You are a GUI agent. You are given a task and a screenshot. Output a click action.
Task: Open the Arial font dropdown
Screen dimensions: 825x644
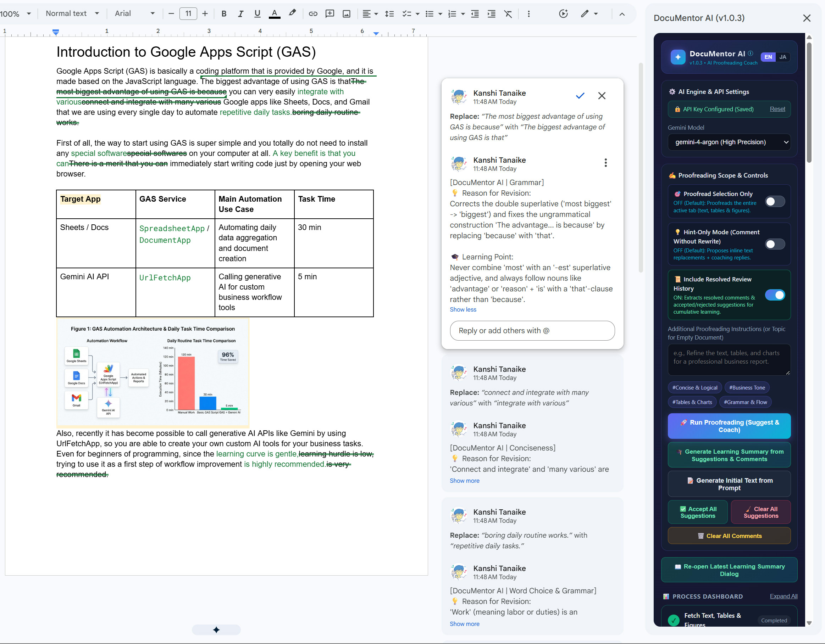[134, 13]
